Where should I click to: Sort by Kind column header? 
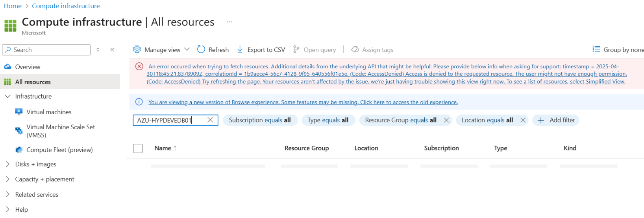(x=570, y=148)
